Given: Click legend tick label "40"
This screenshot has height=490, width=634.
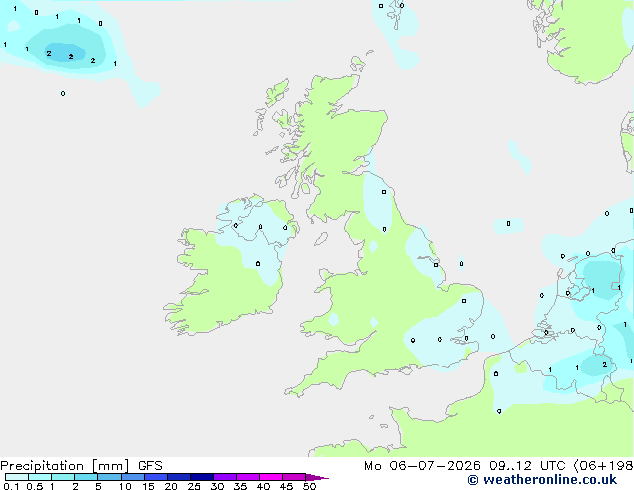Looking at the screenshot, I should [263, 486].
